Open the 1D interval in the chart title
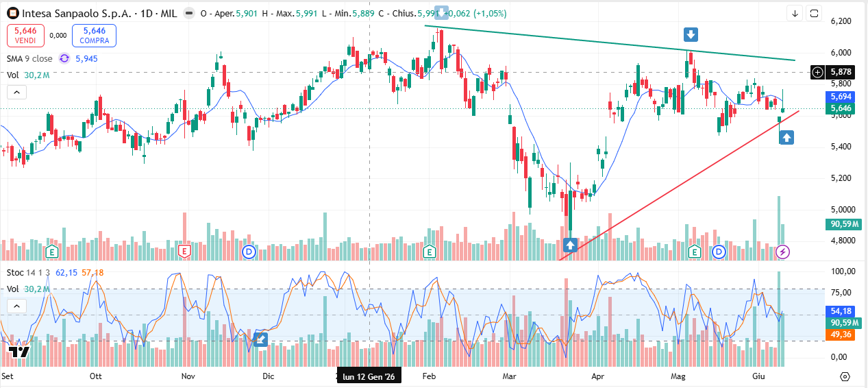The height and width of the screenshot is (388, 868). 146,13
